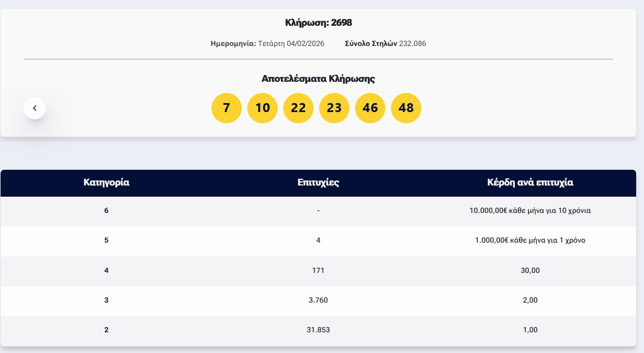The image size is (644, 353).
Task: Click the yellow ball numbered 7
Action: click(226, 108)
